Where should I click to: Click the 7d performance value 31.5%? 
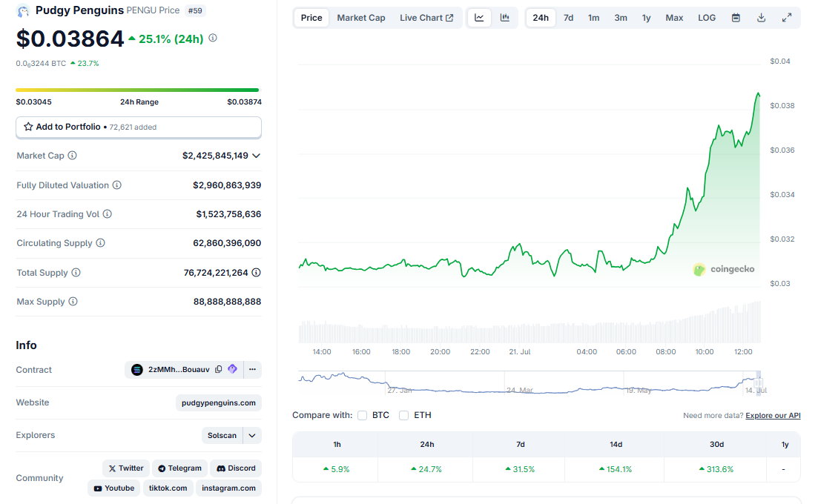click(x=520, y=470)
